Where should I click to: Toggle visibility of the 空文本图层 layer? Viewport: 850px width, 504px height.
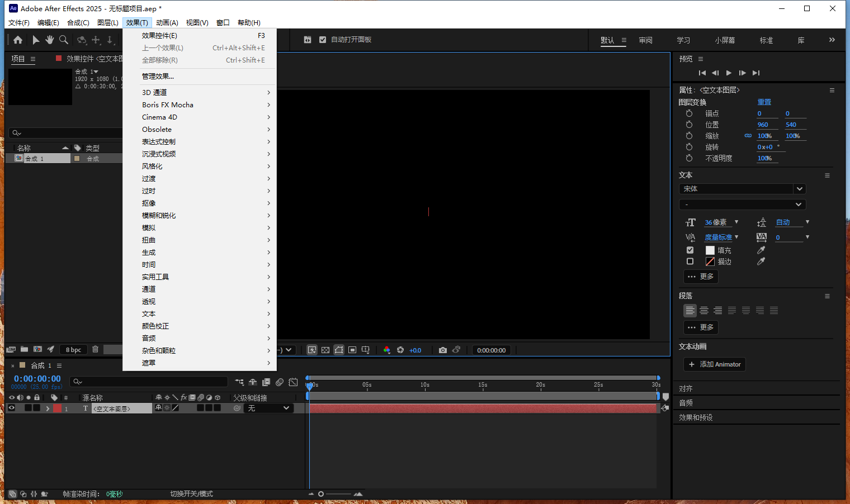11,408
